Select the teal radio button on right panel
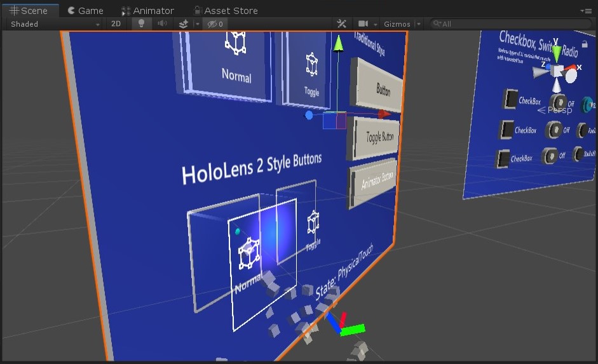Image resolution: width=598 pixels, height=364 pixels. [588, 104]
